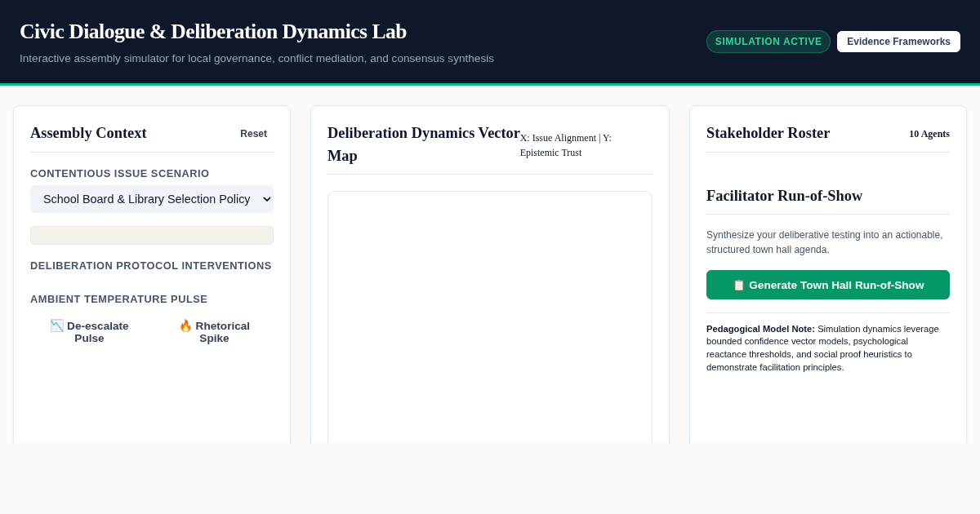Screen dimensions: 980x514
Task: Open the Evidence Frameworks panel
Action: coord(898,42)
